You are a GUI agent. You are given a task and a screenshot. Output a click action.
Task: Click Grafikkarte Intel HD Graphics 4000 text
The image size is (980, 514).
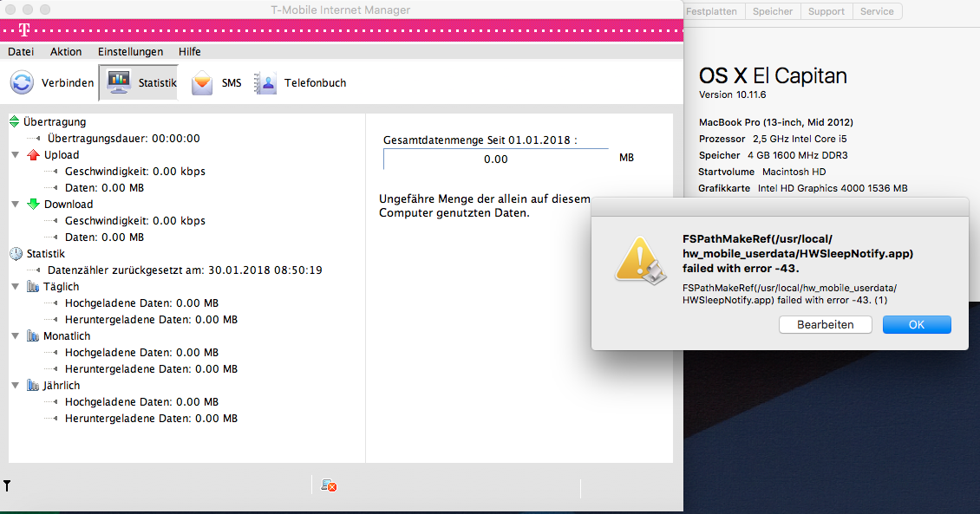pos(802,188)
